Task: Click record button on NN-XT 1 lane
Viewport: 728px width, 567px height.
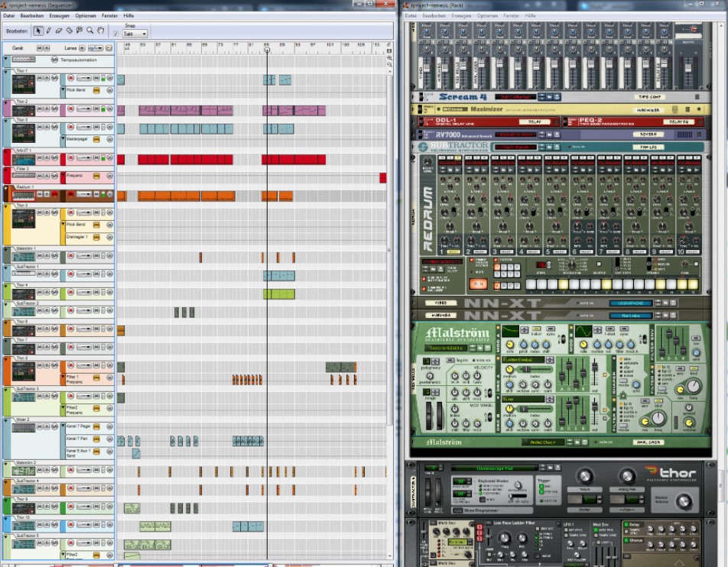Action: pyautogui.click(x=70, y=157)
